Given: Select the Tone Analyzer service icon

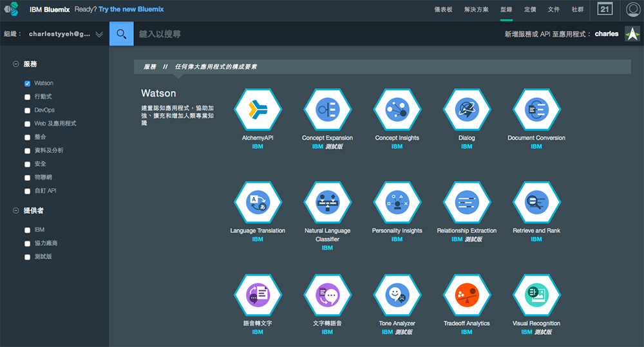Looking at the screenshot, I should point(397,295).
